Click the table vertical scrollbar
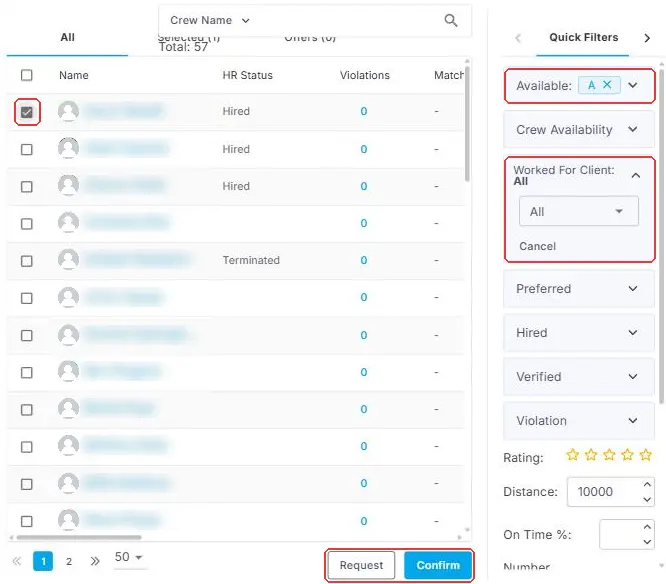 click(467, 123)
